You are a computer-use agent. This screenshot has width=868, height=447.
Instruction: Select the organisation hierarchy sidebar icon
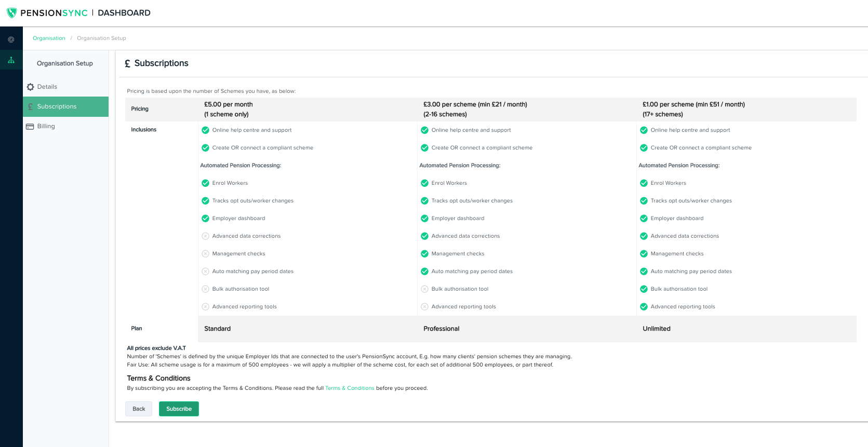pos(11,60)
